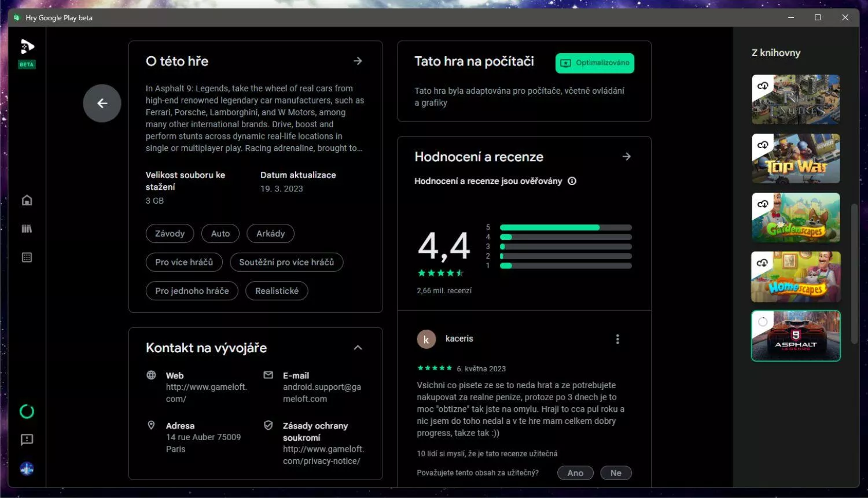Click the 'Hodnocení a recenze' heading
Screen dimensions: 868x498
pos(479,157)
